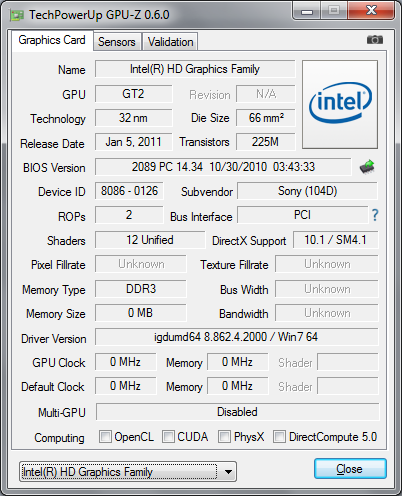Click the Memory Size field 0 MB
This screenshot has width=402, height=496.
pyautogui.click(x=141, y=313)
